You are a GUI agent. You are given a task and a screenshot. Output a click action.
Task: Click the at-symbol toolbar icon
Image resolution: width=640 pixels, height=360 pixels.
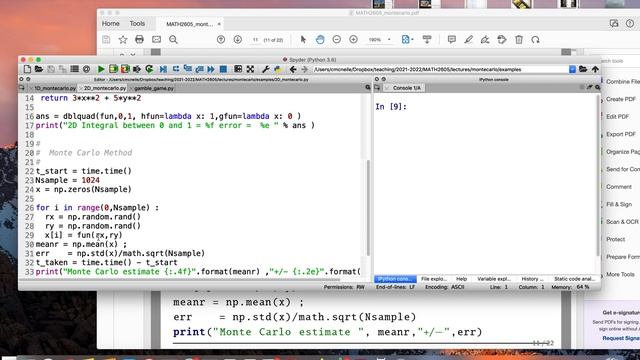tap(86, 69)
